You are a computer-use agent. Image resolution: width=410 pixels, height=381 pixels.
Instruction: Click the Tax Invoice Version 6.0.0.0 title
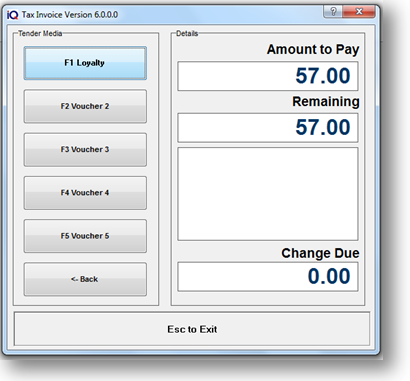coord(70,15)
